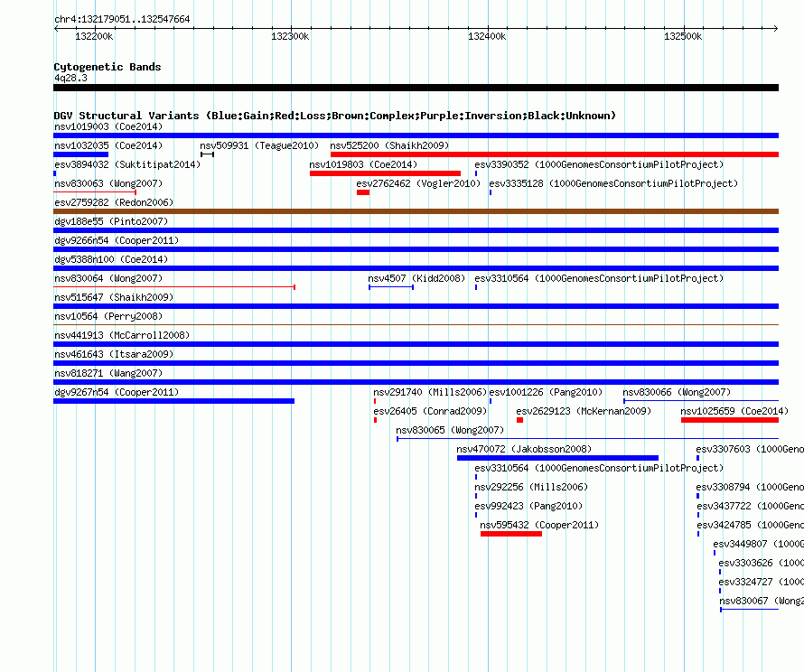Open variant nsv818271 (Wang2007) label

click(108, 373)
